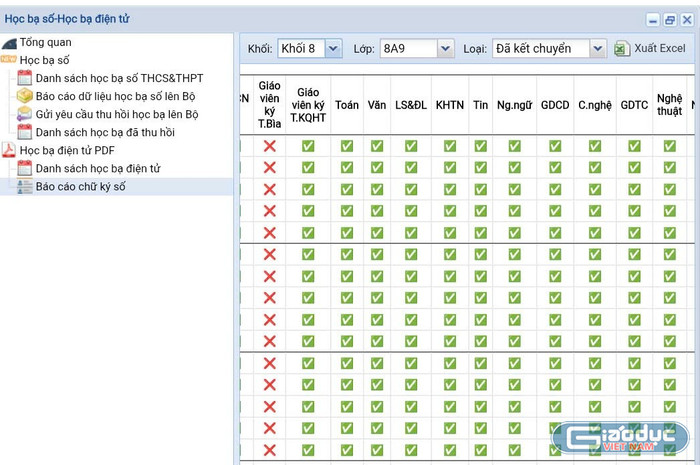700x465 pixels.
Task: Click the icon for Danh sách học bạ đã thu hồi
Action: [x=25, y=132]
